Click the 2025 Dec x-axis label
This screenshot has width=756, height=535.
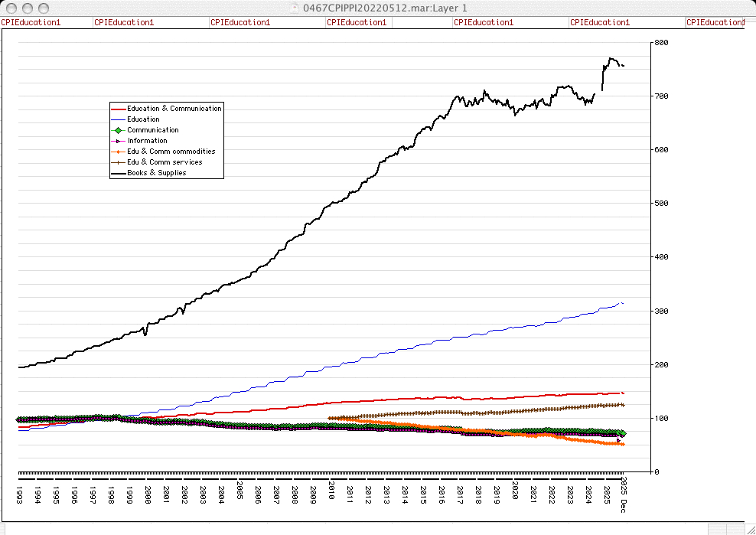coord(624,488)
